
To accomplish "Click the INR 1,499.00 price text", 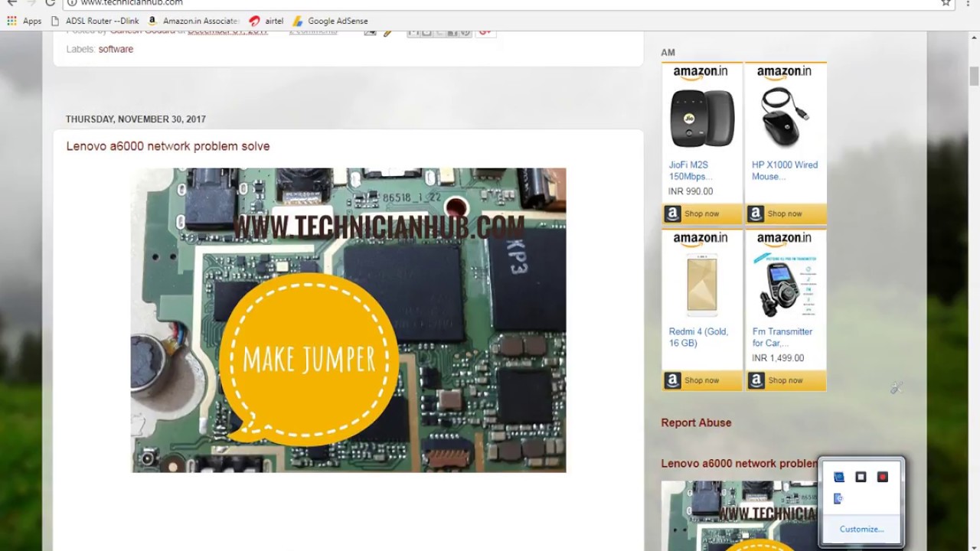I will pyautogui.click(x=778, y=358).
